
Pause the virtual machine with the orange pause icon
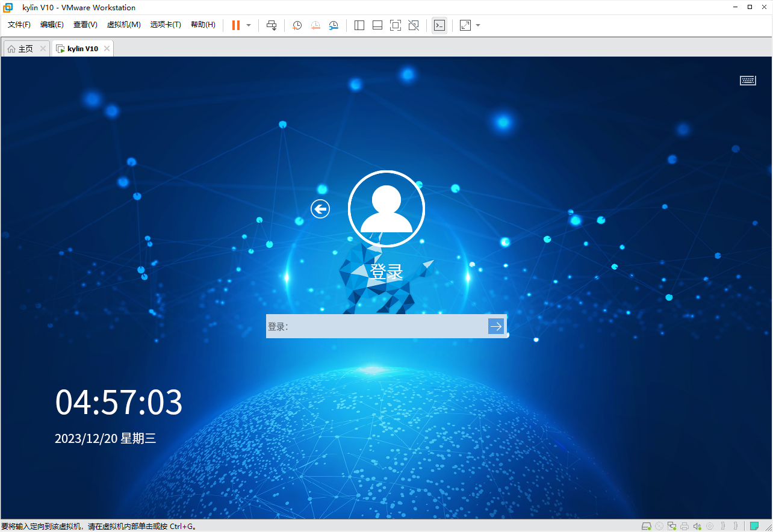(236, 25)
